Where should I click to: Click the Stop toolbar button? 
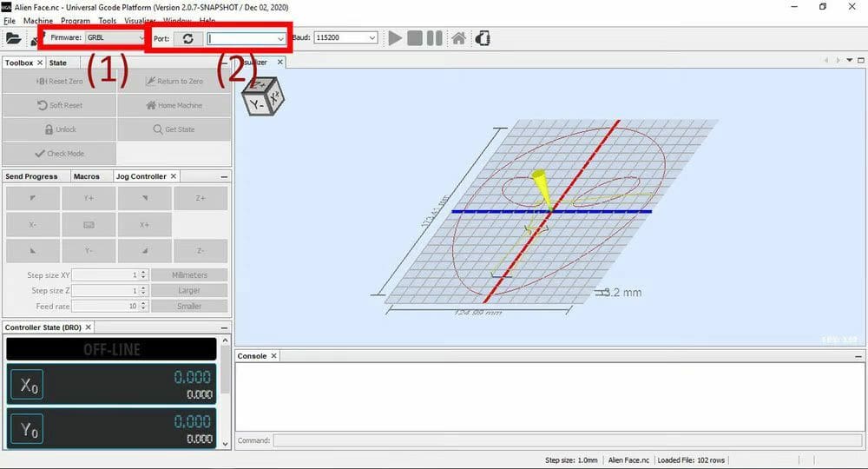[415, 38]
